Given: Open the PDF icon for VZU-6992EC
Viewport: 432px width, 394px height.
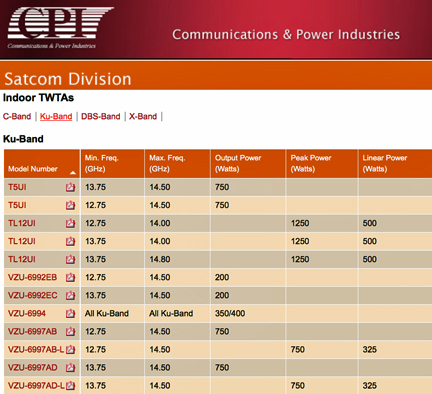Looking at the screenshot, I should point(70,295).
